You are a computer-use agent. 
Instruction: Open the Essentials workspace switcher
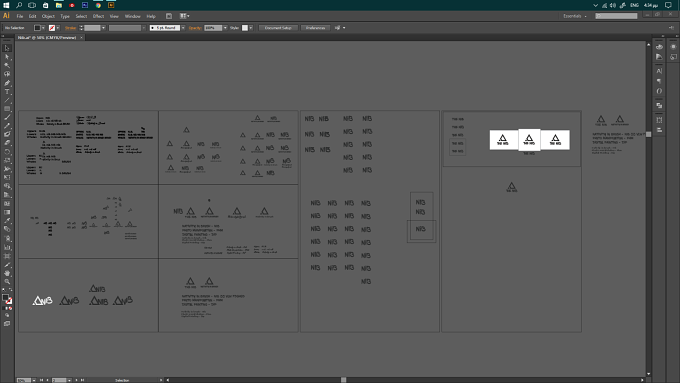point(575,16)
